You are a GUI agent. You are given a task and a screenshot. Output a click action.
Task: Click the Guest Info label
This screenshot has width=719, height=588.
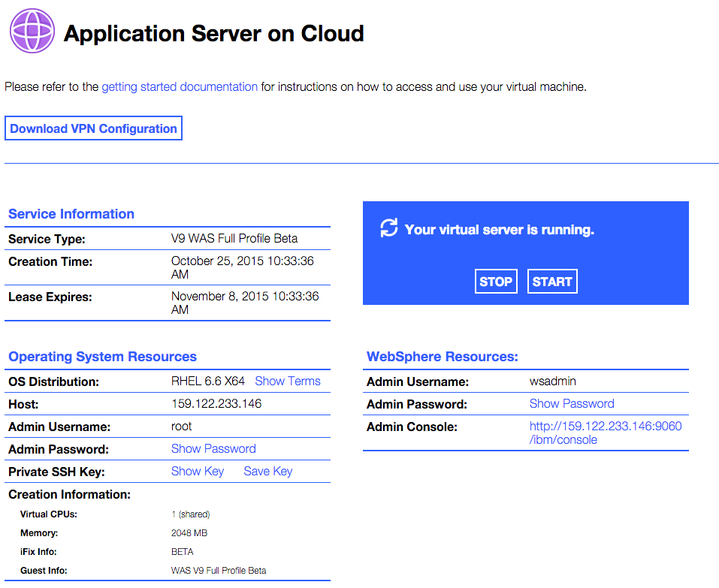(x=44, y=571)
